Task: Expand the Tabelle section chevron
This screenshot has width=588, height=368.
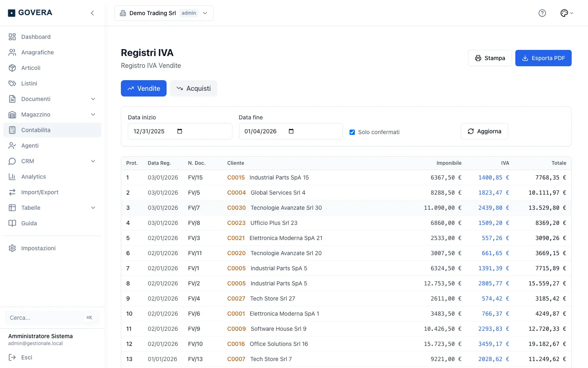Action: click(93, 208)
